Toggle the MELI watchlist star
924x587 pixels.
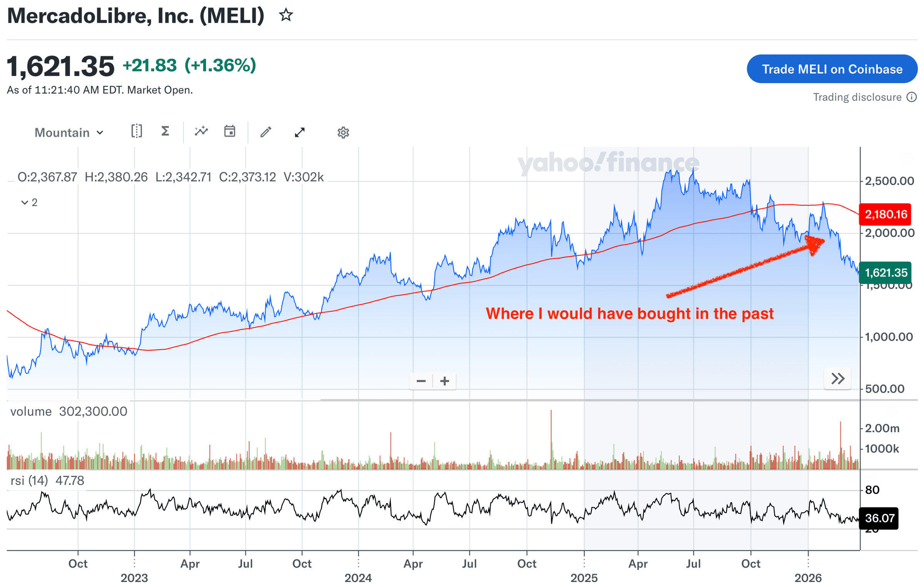point(286,15)
